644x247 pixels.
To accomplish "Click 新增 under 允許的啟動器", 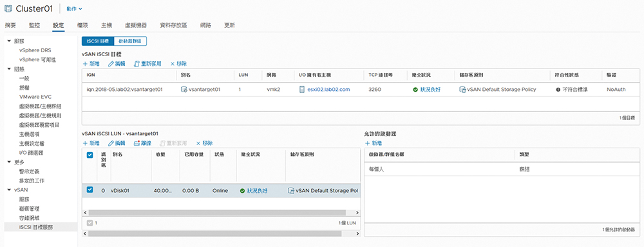I will pos(374,143).
